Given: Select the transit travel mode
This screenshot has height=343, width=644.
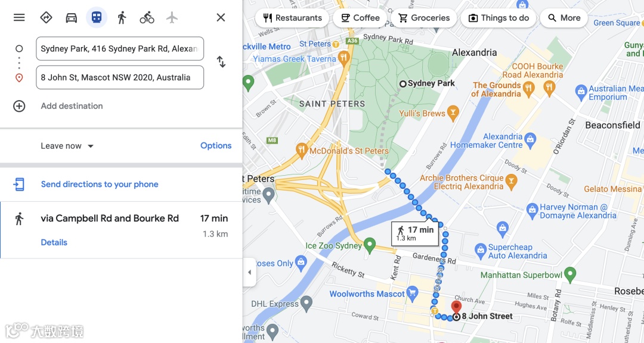Looking at the screenshot, I should tap(97, 18).
